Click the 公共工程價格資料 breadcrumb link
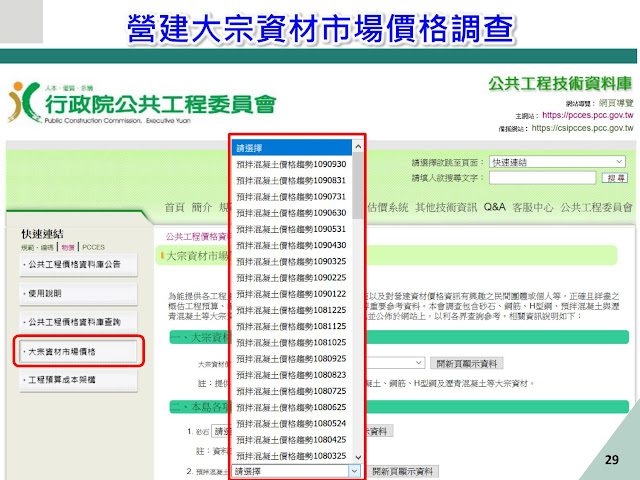The width and height of the screenshot is (640, 480). [197, 237]
